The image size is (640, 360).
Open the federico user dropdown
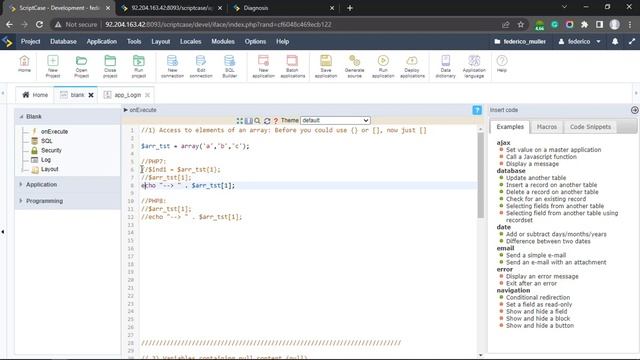[x=580, y=41]
